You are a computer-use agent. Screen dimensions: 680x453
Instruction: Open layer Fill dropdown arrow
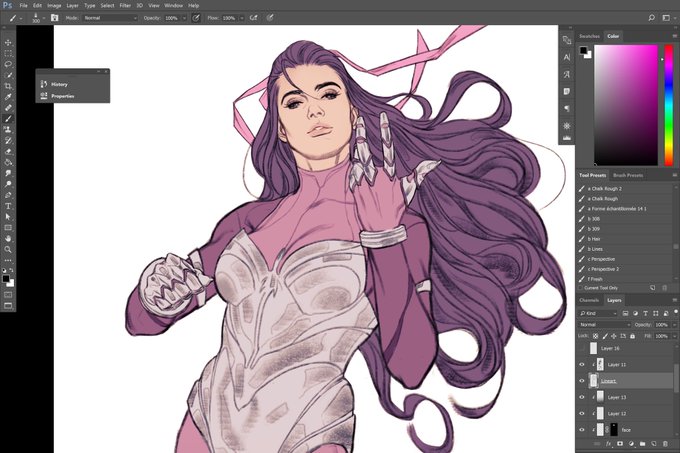pos(674,336)
